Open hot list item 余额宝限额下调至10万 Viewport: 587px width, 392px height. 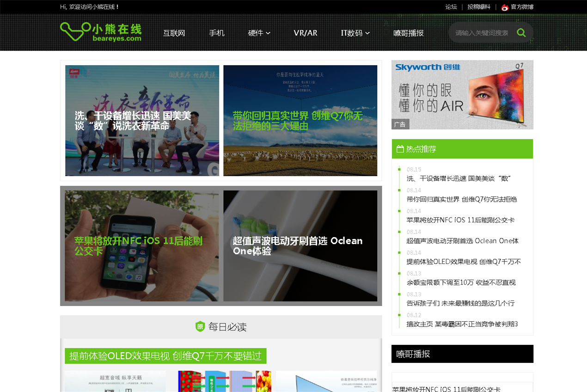tap(461, 282)
